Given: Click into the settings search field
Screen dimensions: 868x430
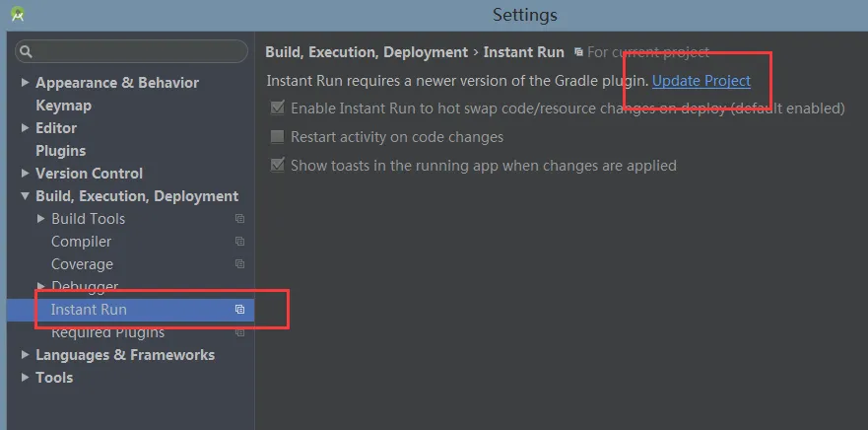Looking at the screenshot, I should (138, 51).
